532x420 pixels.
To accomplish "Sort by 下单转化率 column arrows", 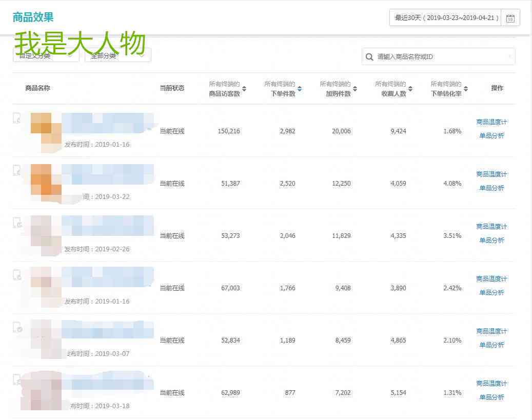I will coord(466,89).
